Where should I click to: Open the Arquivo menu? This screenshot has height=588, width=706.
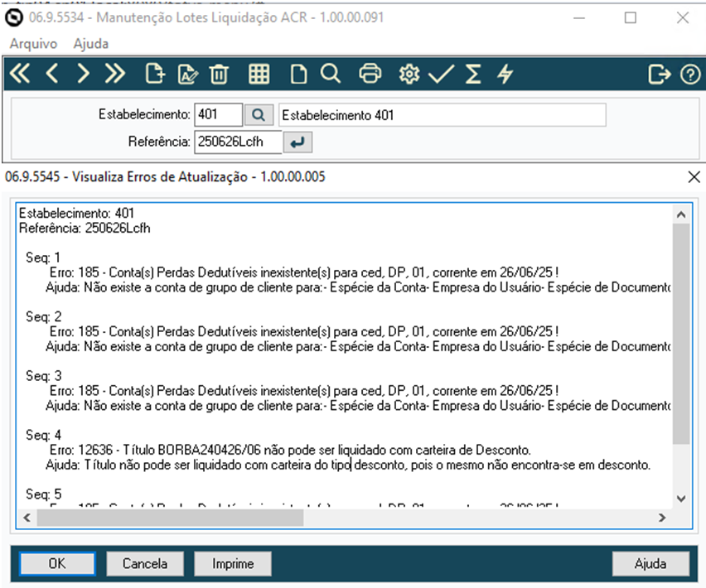tap(32, 44)
